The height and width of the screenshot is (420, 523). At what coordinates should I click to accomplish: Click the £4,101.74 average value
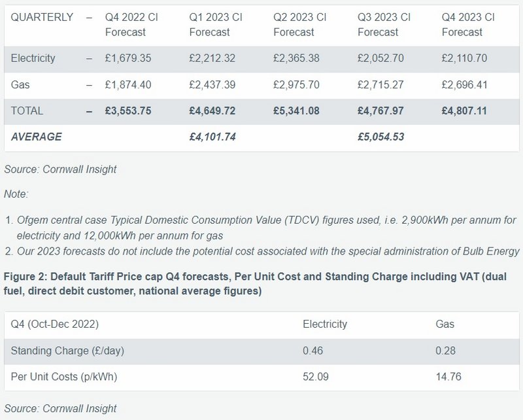coord(212,137)
